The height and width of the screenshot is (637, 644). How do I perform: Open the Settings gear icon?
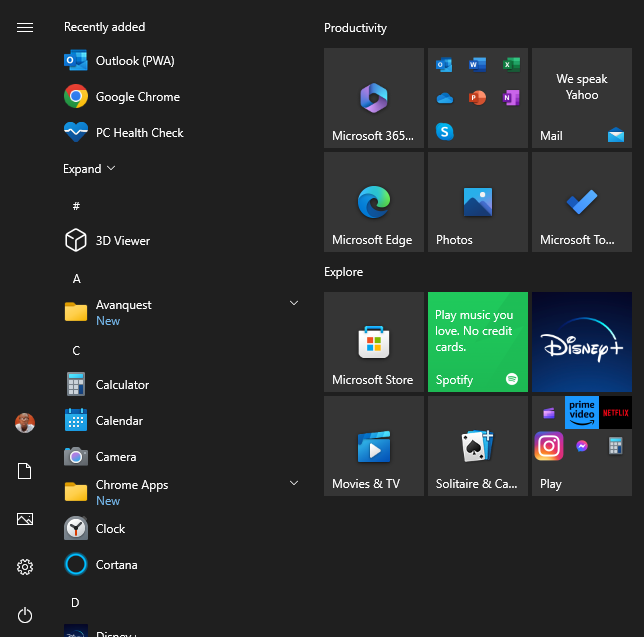(x=25, y=567)
